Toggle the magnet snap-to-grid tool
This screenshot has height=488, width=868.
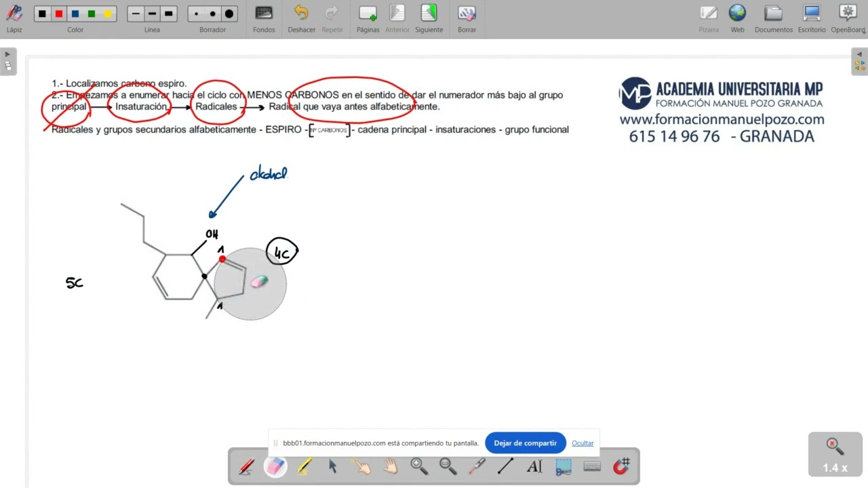[x=621, y=466]
